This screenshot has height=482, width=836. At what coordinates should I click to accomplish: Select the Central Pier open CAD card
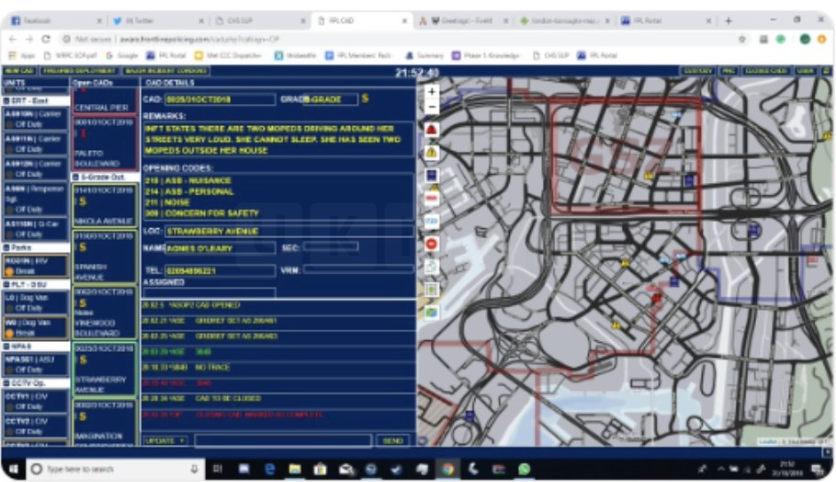tap(104, 100)
